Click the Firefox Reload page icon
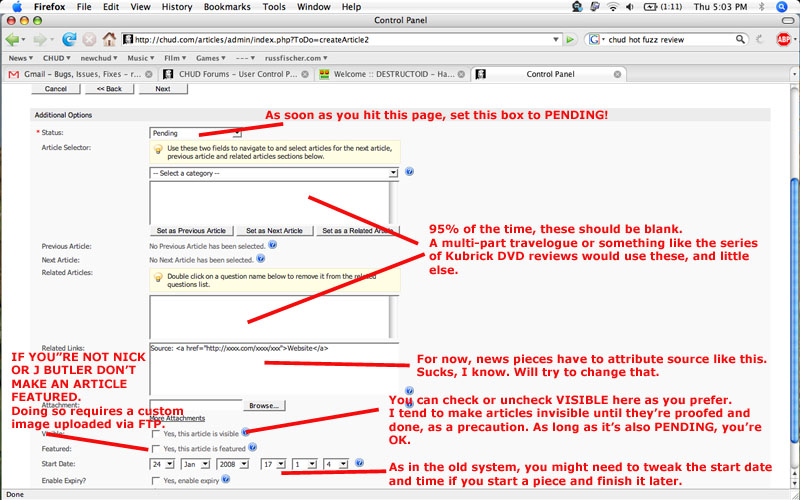This screenshot has height=500, width=800. point(68,40)
